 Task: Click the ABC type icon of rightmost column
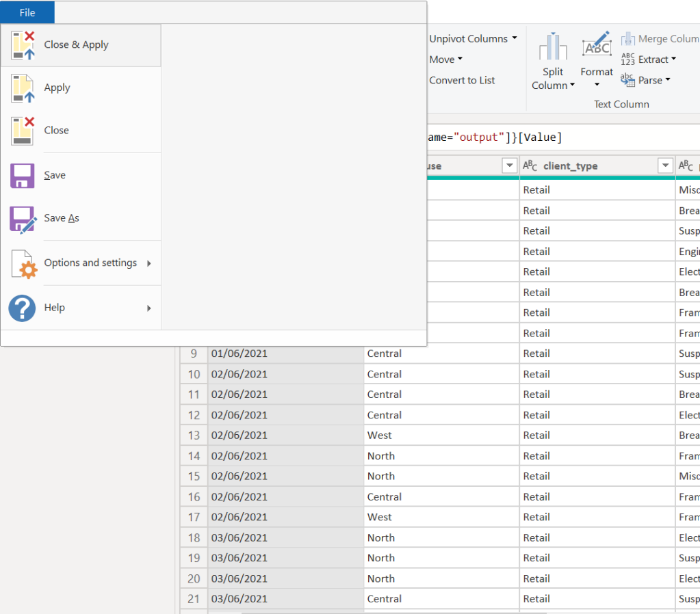(x=686, y=165)
